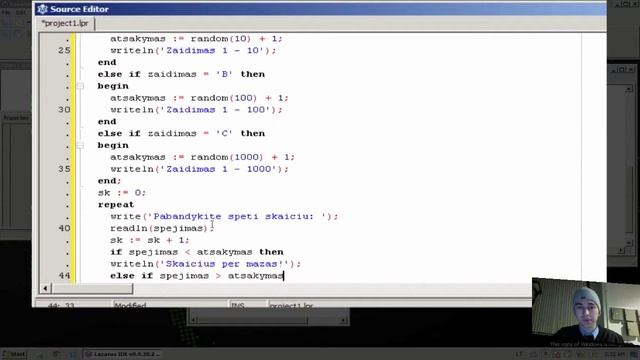Open the Windows Start button

14,354
